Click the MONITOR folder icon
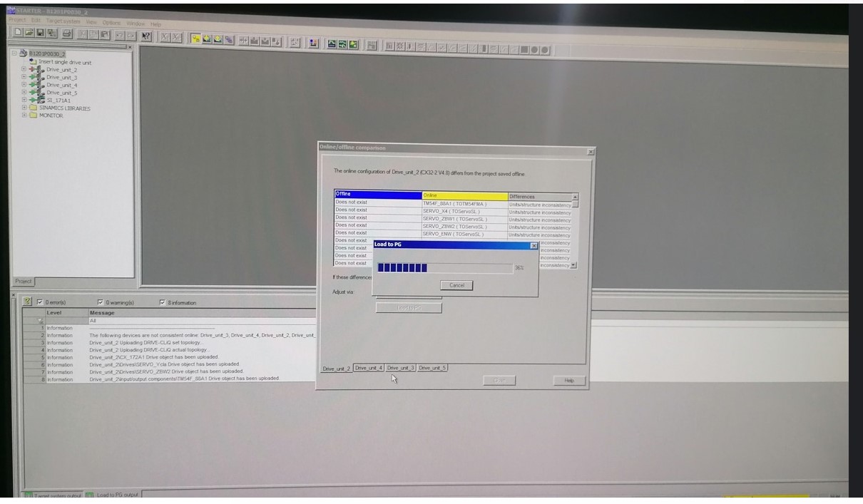Viewport: 863px width, 504px height. [x=34, y=115]
